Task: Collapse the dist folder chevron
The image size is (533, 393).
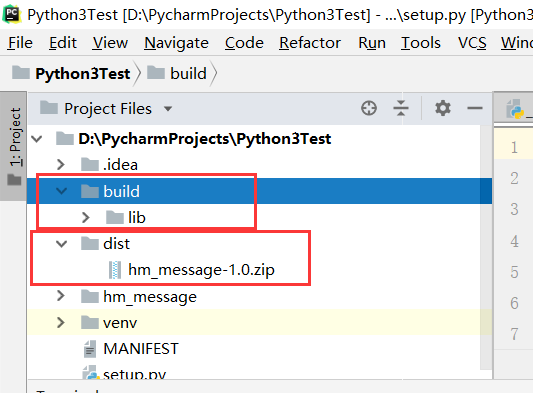Action: tap(62, 244)
